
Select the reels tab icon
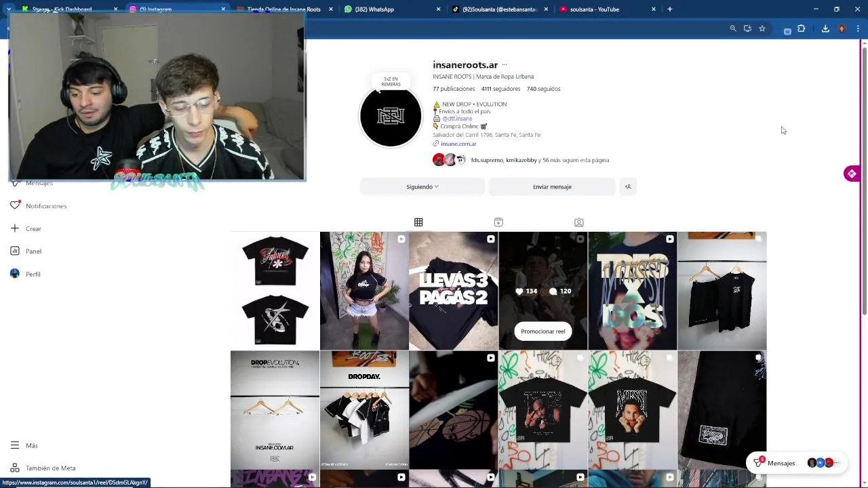pos(498,222)
